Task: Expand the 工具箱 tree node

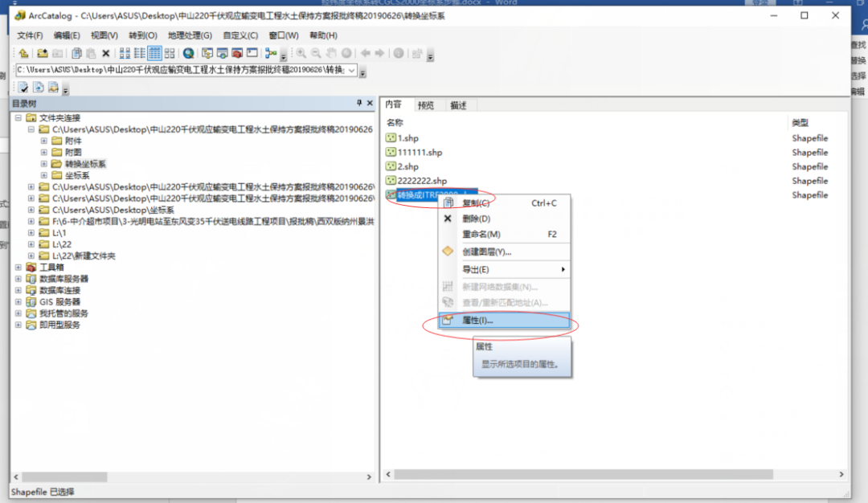Action: coord(19,268)
